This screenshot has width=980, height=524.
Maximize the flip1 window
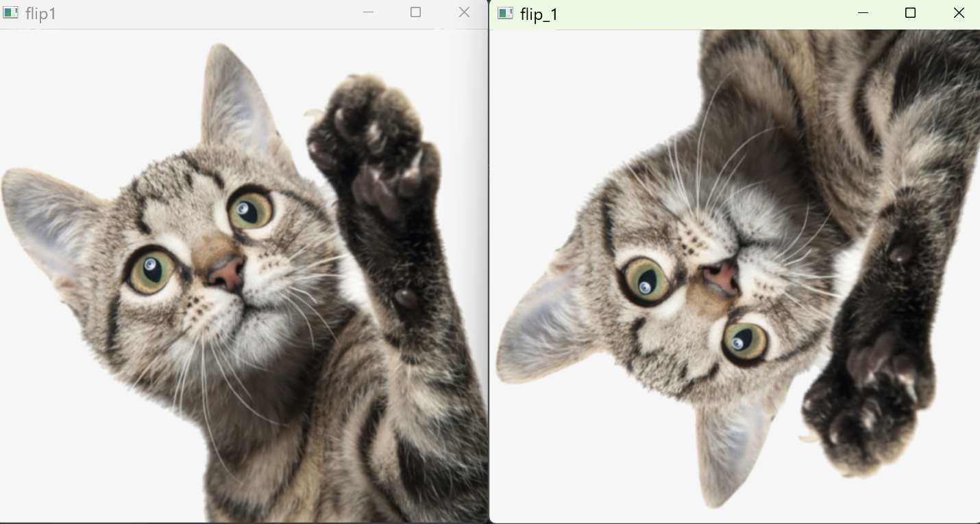pos(415,12)
